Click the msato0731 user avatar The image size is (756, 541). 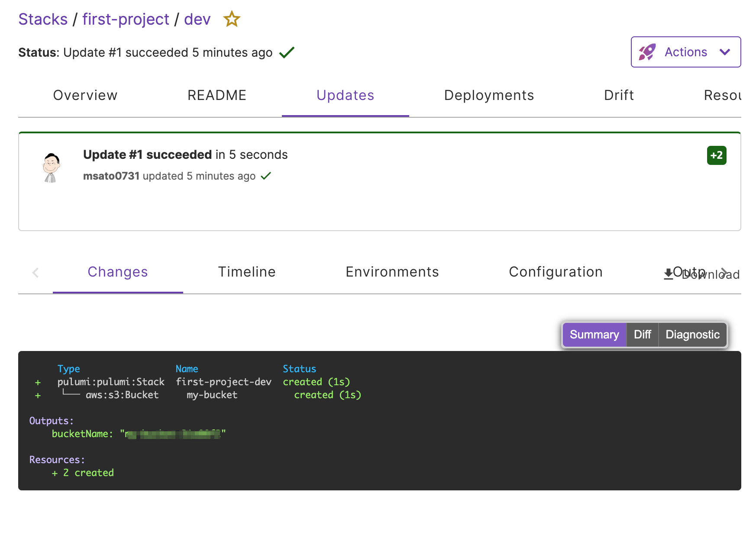(52, 167)
